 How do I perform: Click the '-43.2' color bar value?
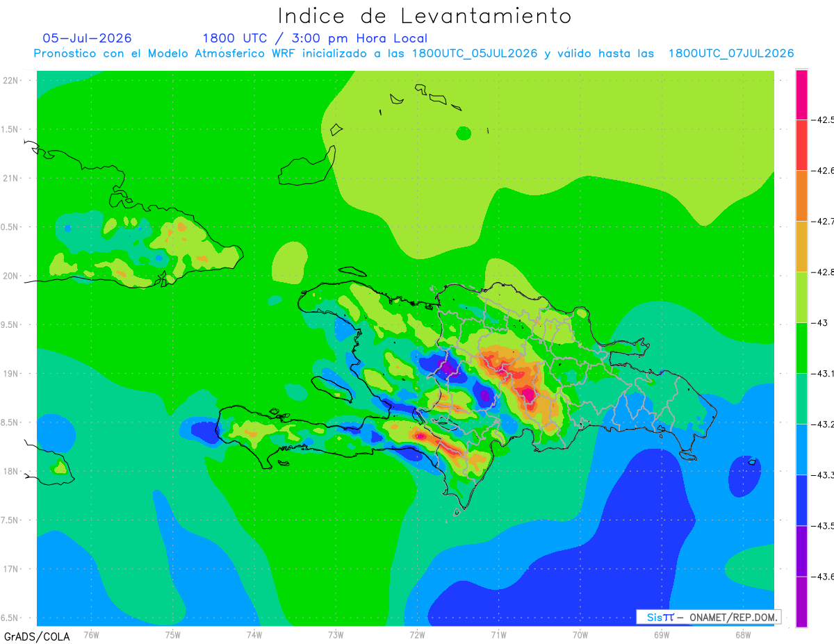824,424
